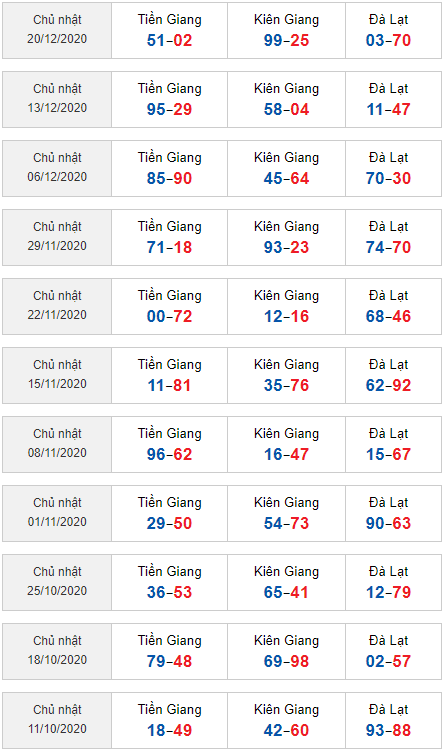
Task: Click Kiên Giang result 99-25
Action: [x=286, y=40]
